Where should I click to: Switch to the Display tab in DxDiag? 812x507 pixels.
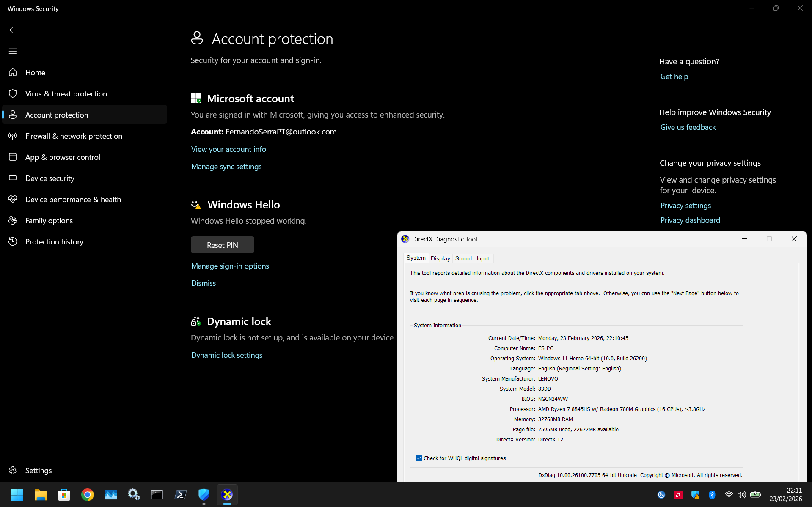point(440,258)
